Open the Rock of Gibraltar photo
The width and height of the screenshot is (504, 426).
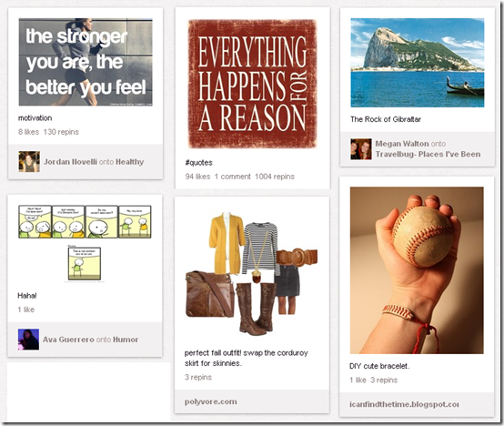pyautogui.click(x=418, y=63)
